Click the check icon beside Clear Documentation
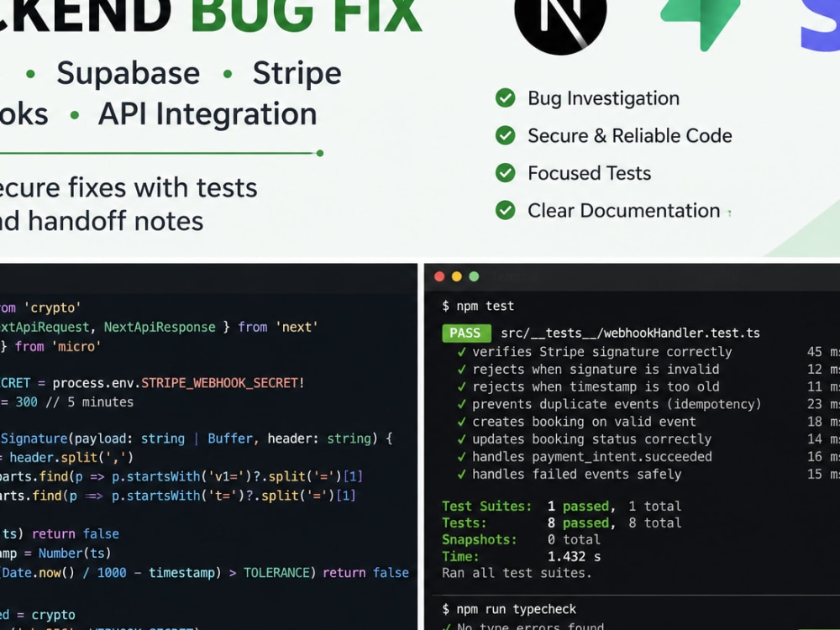The height and width of the screenshot is (630, 840). tap(505, 210)
